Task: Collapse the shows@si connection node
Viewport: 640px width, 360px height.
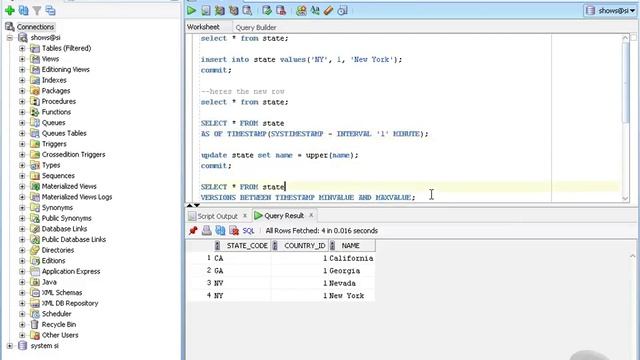Action: [10, 38]
